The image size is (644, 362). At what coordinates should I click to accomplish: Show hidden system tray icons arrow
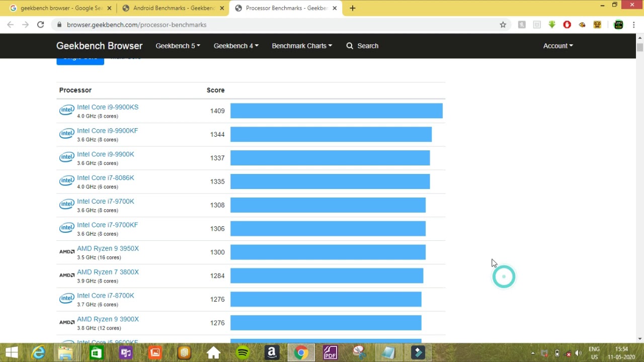pos(533,353)
